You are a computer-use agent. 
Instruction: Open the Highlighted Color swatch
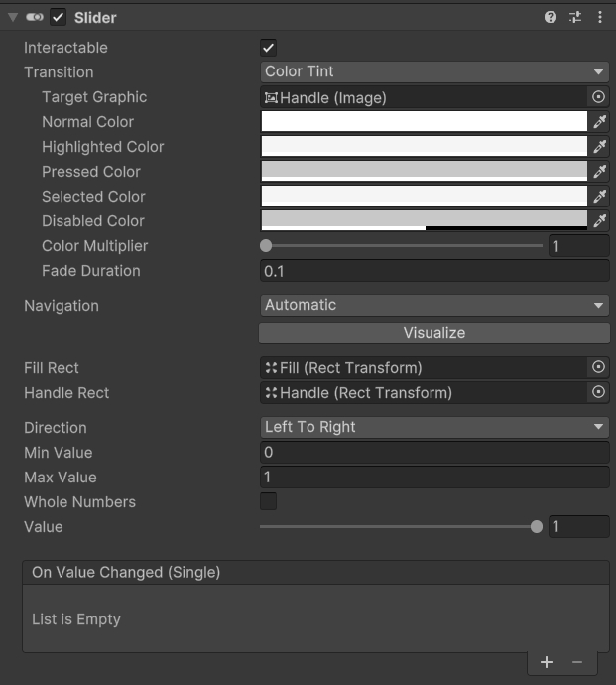click(424, 146)
